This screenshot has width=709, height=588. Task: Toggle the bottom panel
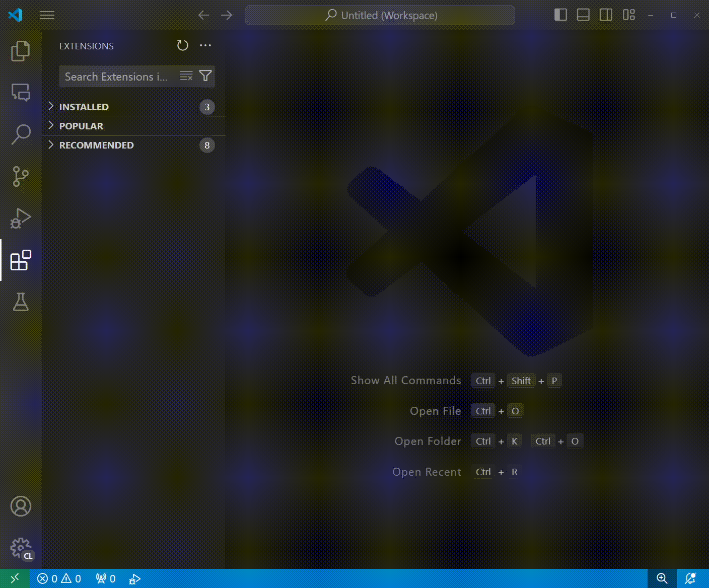pyautogui.click(x=583, y=15)
